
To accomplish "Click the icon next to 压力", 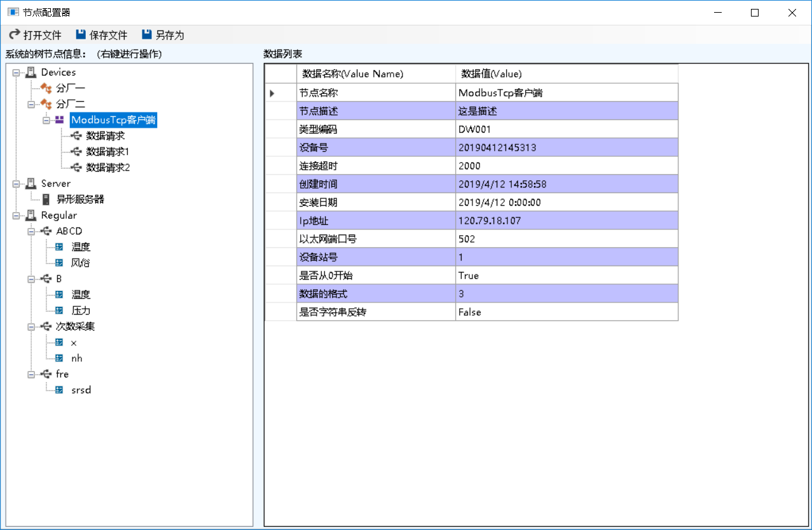I will pyautogui.click(x=60, y=311).
